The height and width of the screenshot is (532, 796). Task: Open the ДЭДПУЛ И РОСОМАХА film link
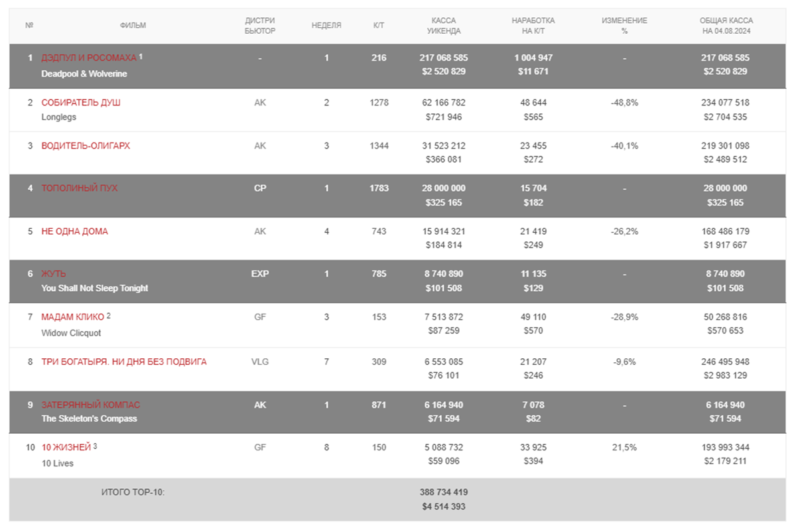coord(88,58)
